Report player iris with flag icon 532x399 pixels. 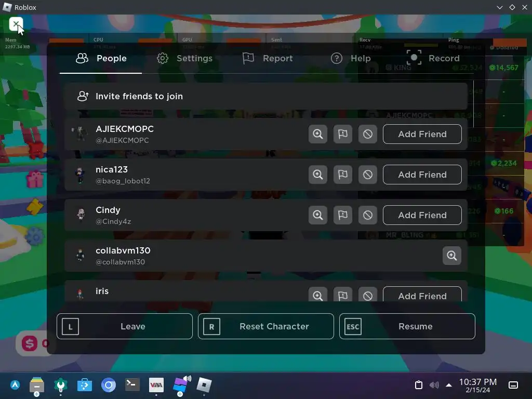pos(343,295)
